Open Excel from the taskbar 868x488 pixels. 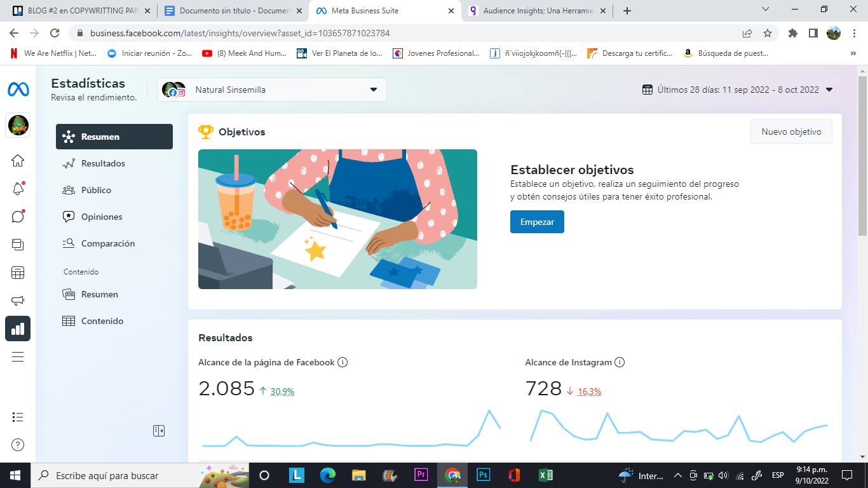point(546,475)
